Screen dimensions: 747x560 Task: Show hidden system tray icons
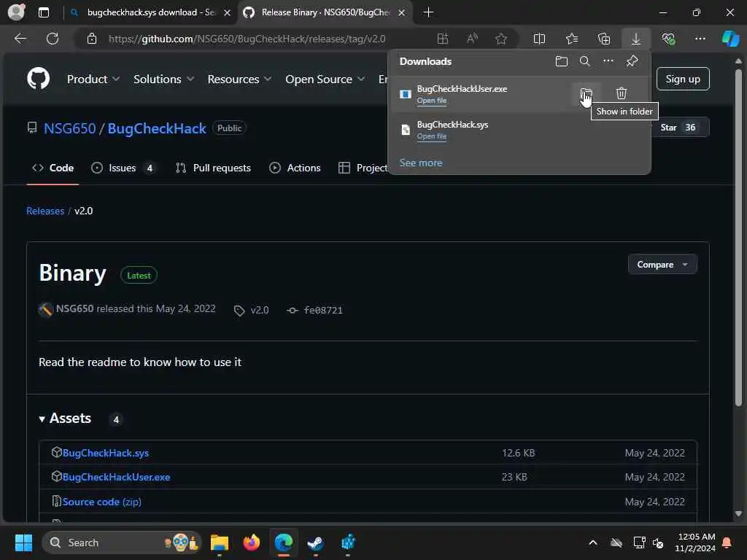point(592,542)
